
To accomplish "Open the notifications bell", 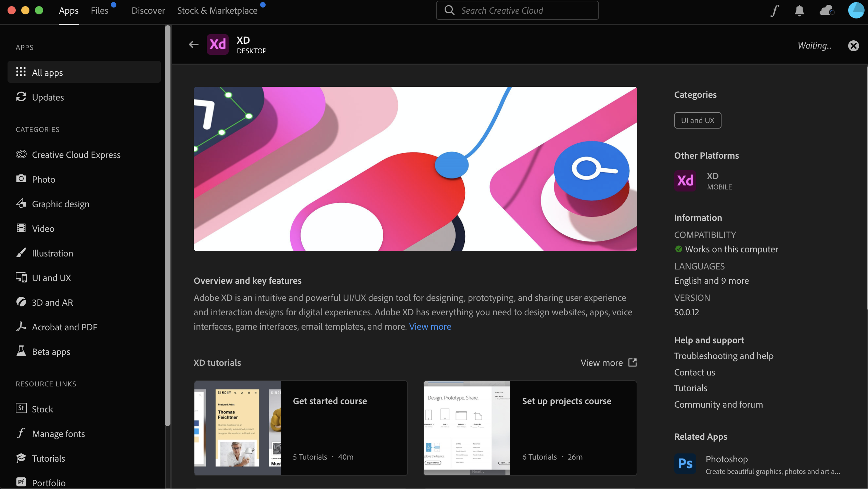I will click(799, 10).
